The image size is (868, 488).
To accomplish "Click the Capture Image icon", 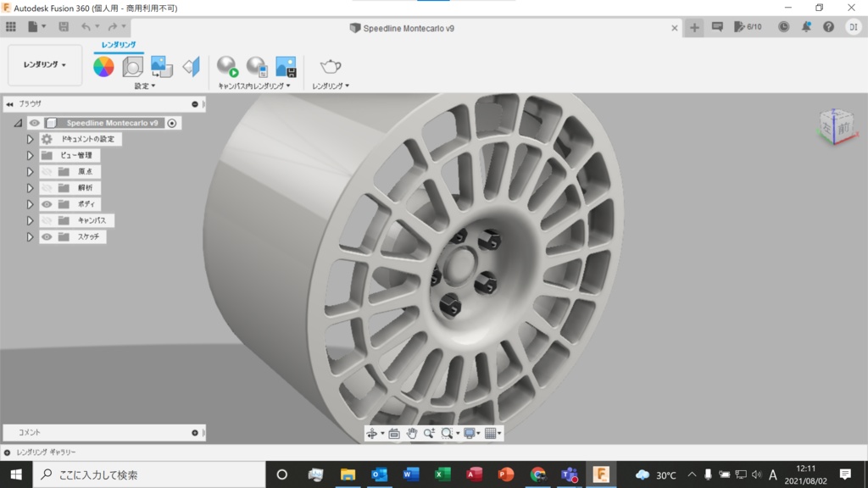I will (x=286, y=66).
